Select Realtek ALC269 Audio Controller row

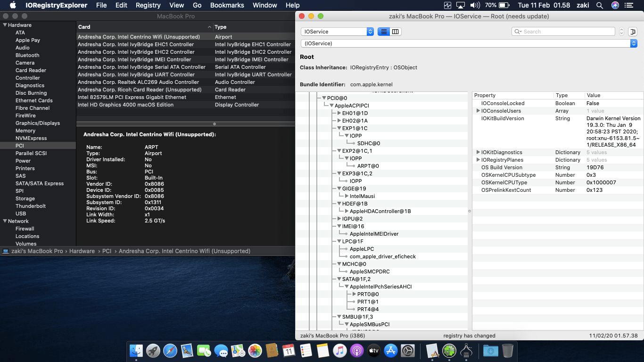186,82
